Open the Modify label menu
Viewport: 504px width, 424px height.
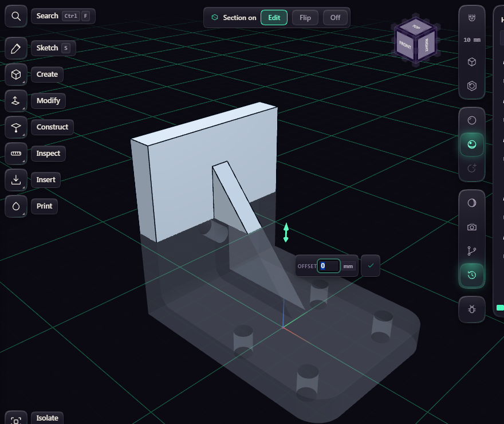(x=49, y=101)
